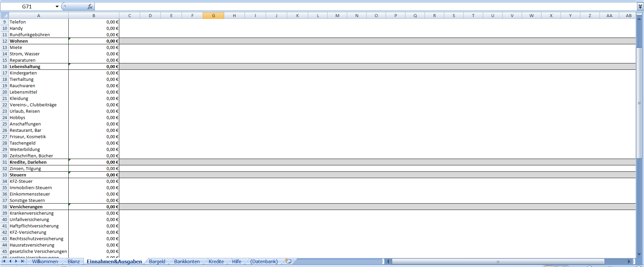The height and width of the screenshot is (267, 644).
Task: Select column G header
Action: click(x=213, y=15)
